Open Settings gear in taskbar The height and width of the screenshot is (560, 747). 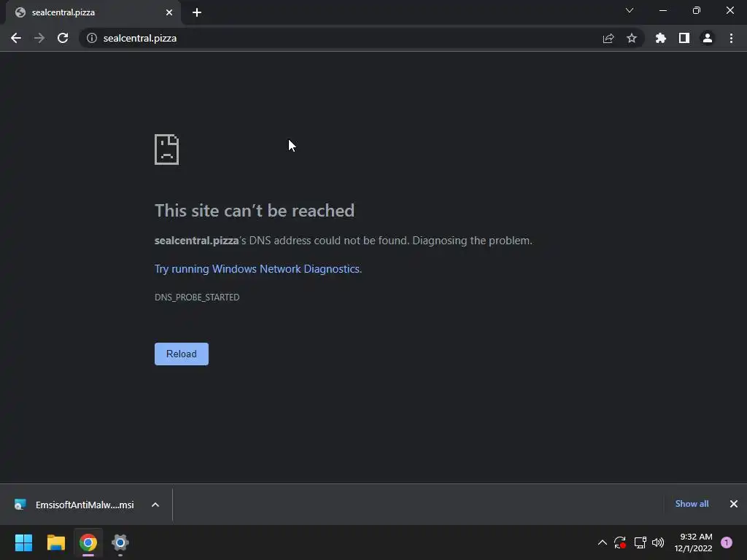click(120, 542)
